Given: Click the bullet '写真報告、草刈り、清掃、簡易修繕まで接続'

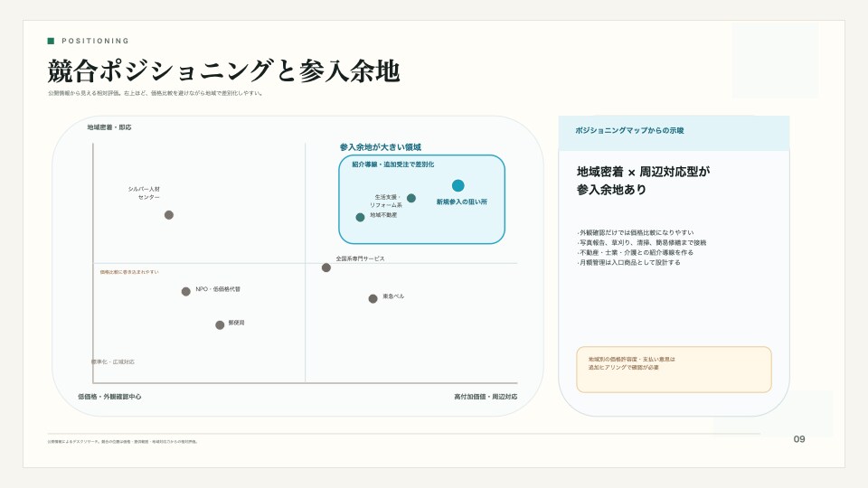Looking at the screenshot, I should 641,242.
